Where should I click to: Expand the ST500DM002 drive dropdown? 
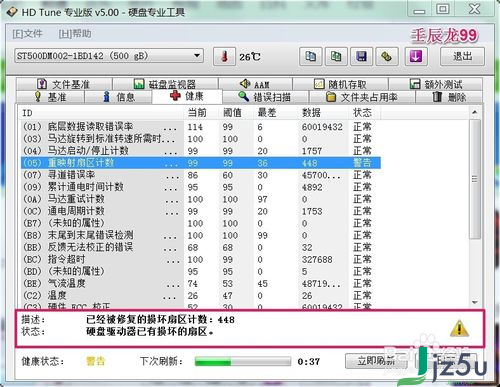(197, 55)
